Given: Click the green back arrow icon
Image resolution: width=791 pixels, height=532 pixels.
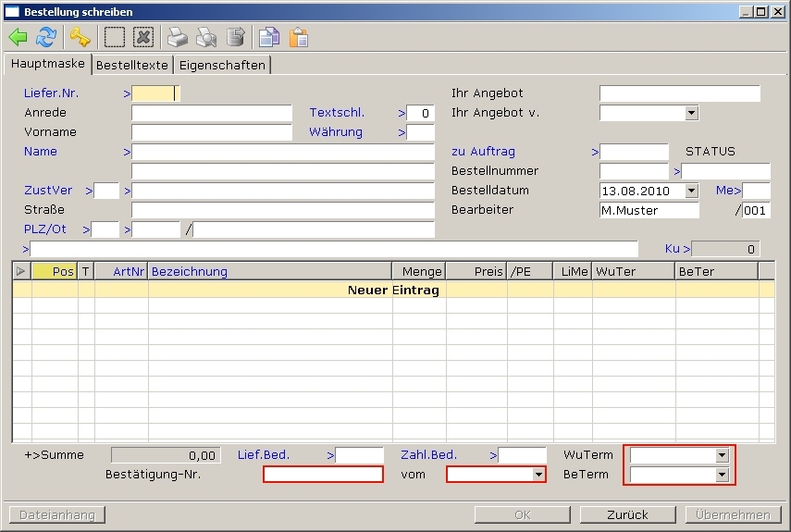Looking at the screenshot, I should 18,38.
